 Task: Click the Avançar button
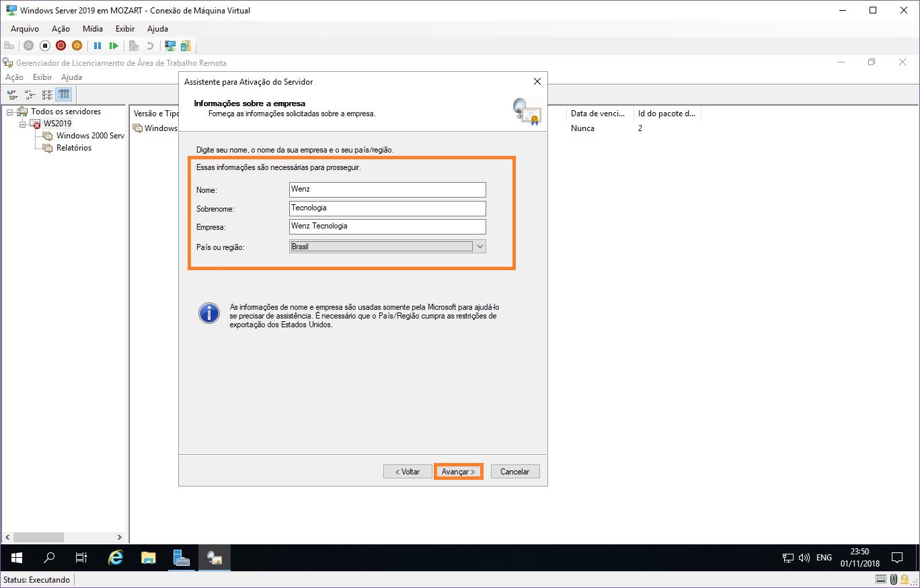click(x=459, y=472)
